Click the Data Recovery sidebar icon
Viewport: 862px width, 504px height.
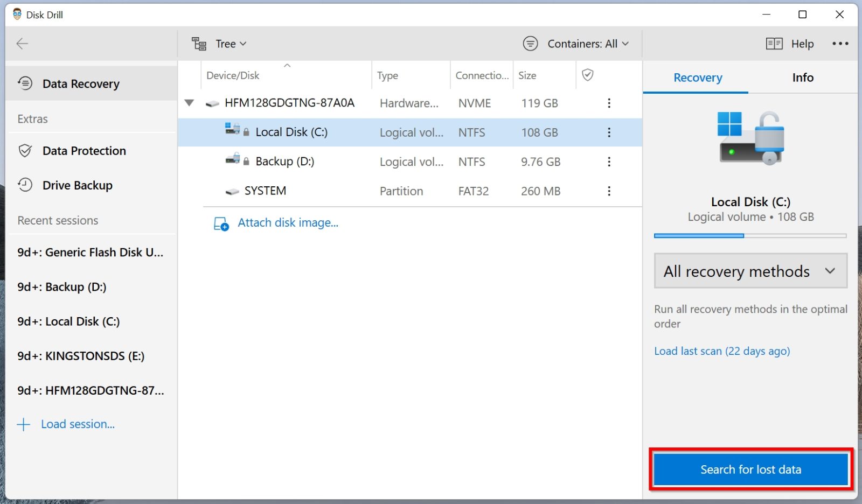[25, 83]
